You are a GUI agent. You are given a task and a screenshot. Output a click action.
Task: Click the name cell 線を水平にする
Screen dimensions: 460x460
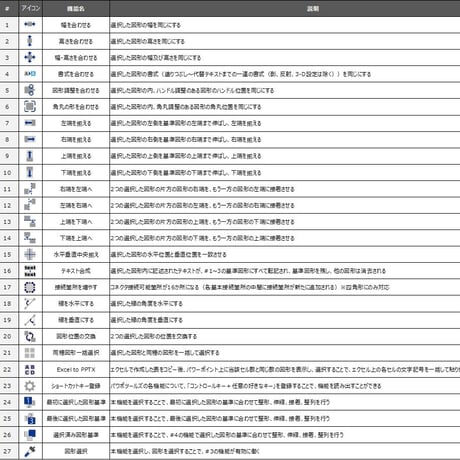[76, 304]
